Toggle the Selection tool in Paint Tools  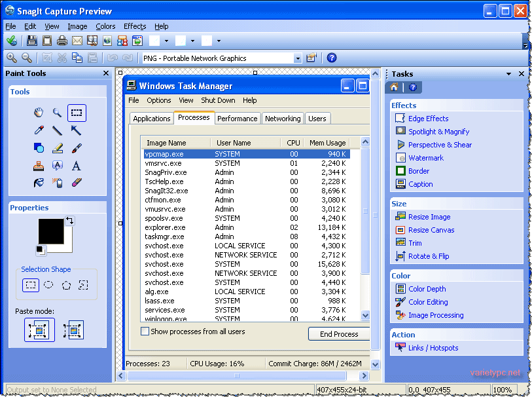point(77,113)
